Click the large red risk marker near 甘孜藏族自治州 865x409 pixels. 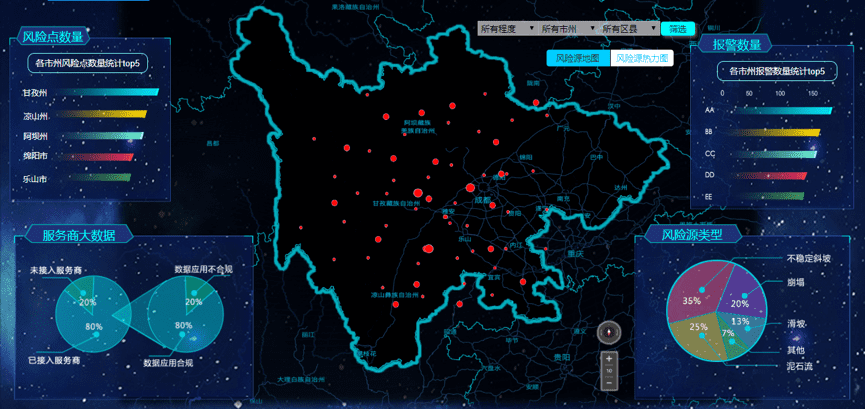click(417, 192)
